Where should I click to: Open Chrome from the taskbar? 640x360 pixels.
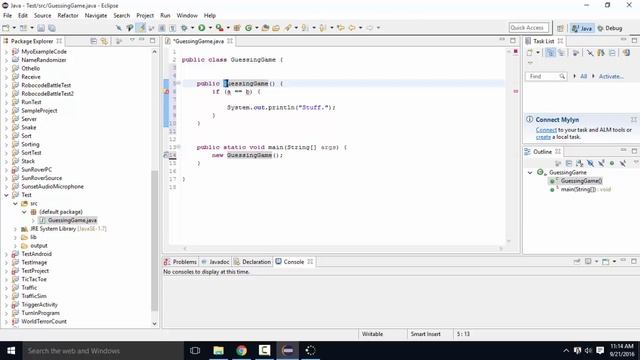(x=241, y=351)
